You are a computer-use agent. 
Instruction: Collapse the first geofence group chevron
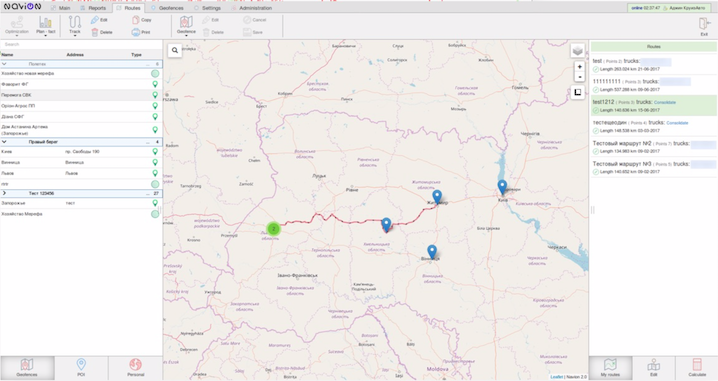click(4, 64)
